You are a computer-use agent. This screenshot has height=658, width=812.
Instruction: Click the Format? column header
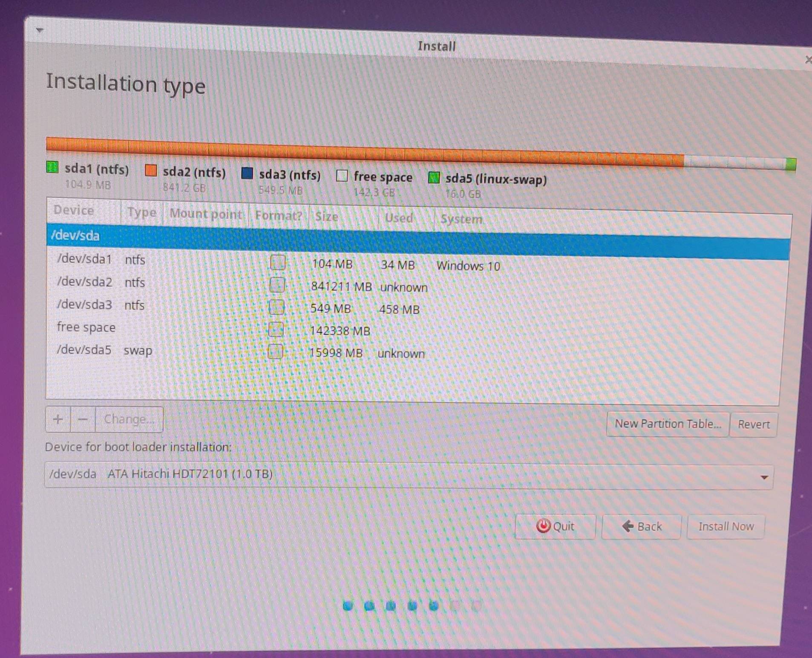[x=279, y=215]
